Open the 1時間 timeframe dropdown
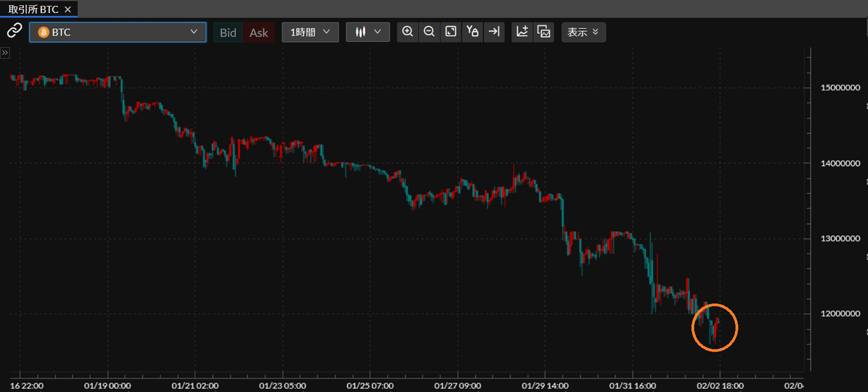Image resolution: width=868 pixels, height=392 pixels. coord(310,33)
